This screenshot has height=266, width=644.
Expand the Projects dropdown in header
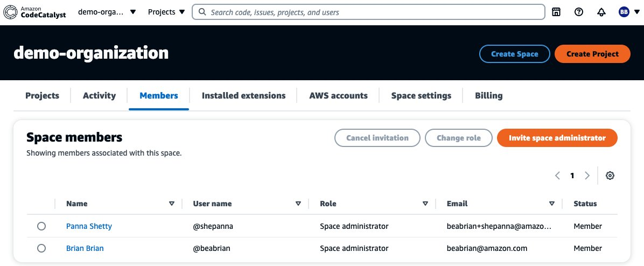point(166,12)
